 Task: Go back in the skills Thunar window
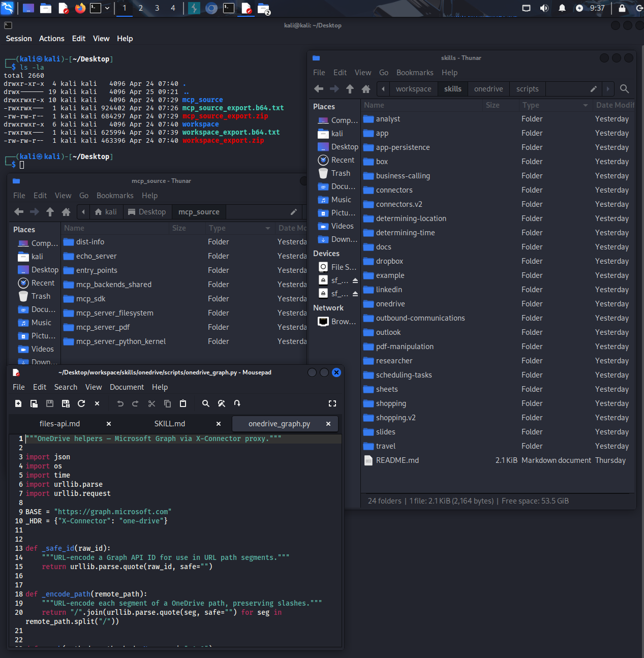[x=319, y=89]
